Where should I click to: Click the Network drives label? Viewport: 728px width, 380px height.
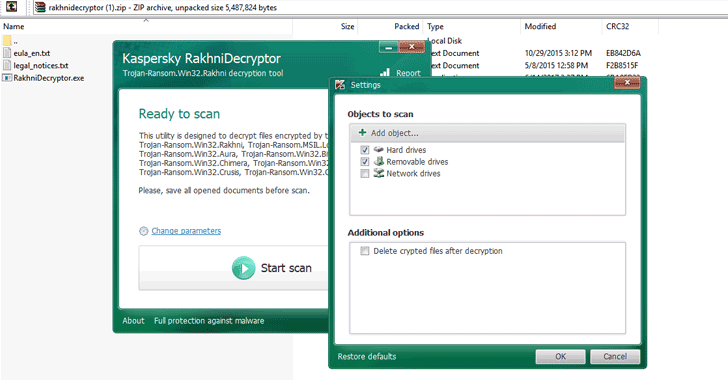[413, 173]
